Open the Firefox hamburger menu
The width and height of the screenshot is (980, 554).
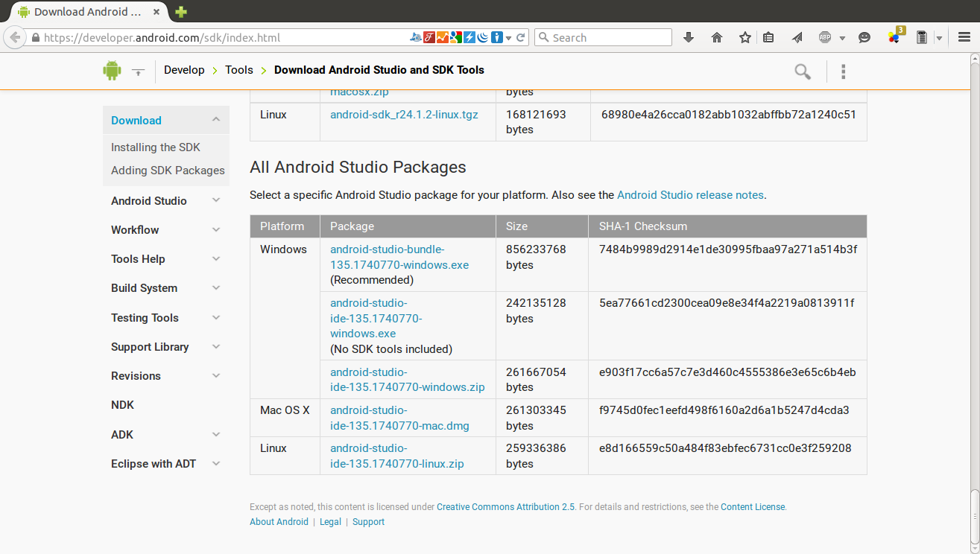click(x=964, y=37)
